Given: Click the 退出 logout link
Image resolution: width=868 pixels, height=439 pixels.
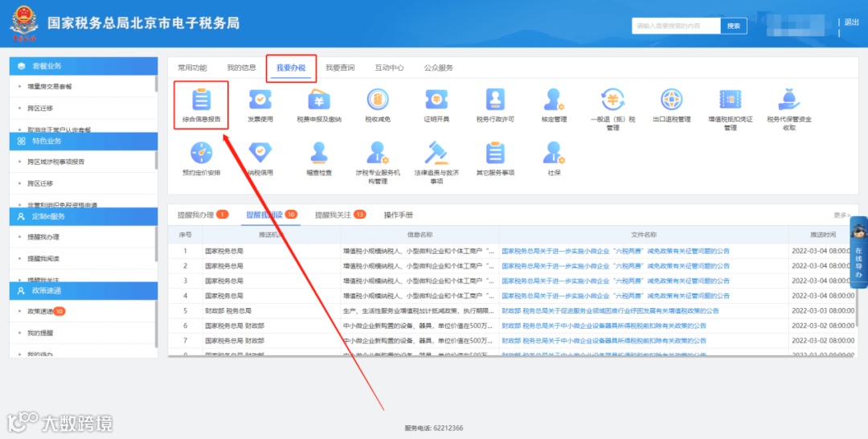Looking at the screenshot, I should tap(851, 23).
